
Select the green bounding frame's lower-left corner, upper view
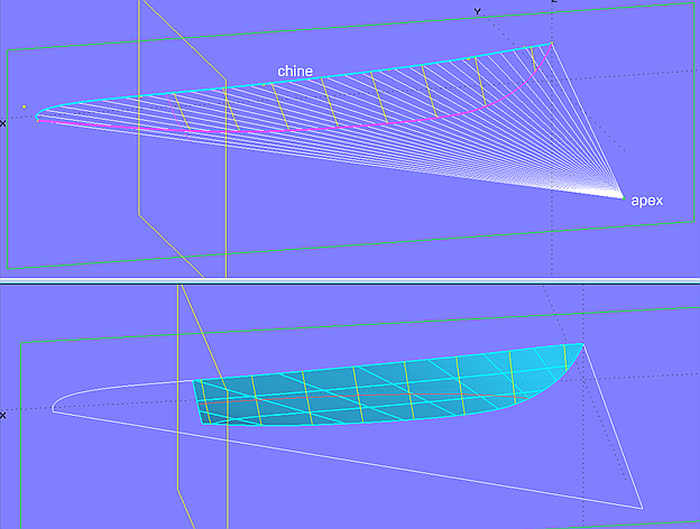pos(8,268)
